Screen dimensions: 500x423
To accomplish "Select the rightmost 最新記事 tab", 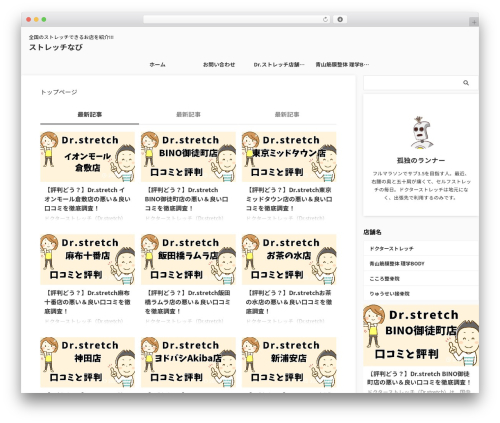I will pos(287,115).
